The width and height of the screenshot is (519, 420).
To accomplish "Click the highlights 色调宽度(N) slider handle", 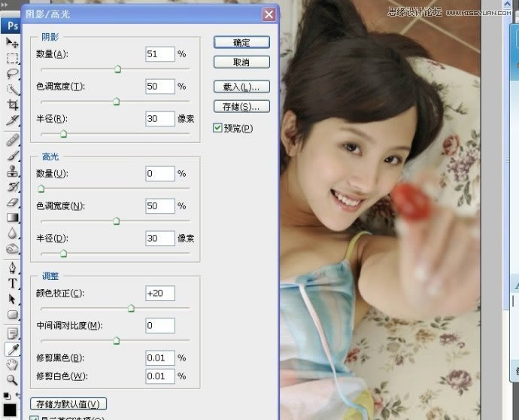I will click(x=117, y=221).
